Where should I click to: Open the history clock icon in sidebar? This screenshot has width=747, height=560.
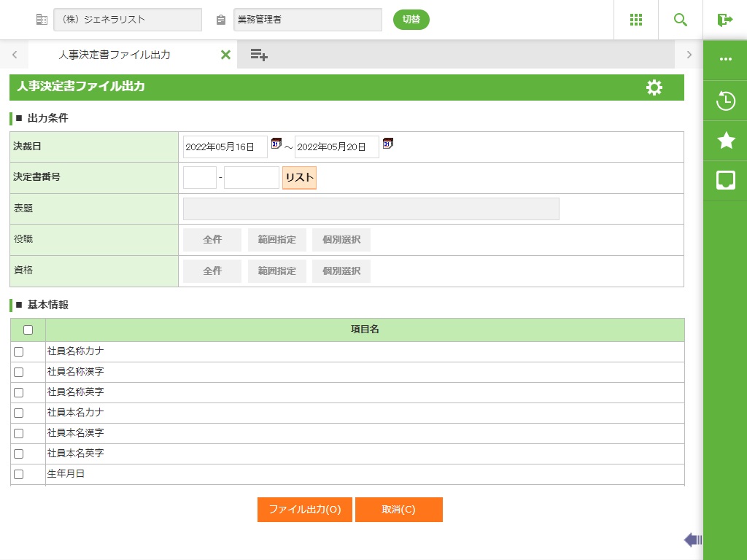pyautogui.click(x=726, y=101)
